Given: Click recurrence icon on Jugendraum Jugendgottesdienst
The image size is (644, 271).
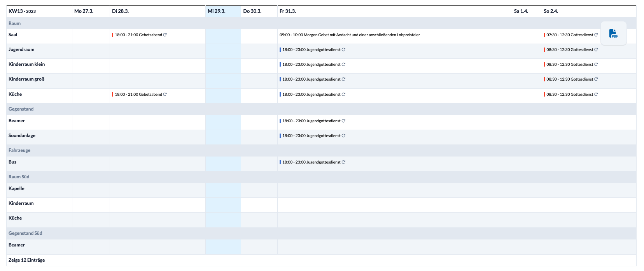Looking at the screenshot, I should [343, 49].
